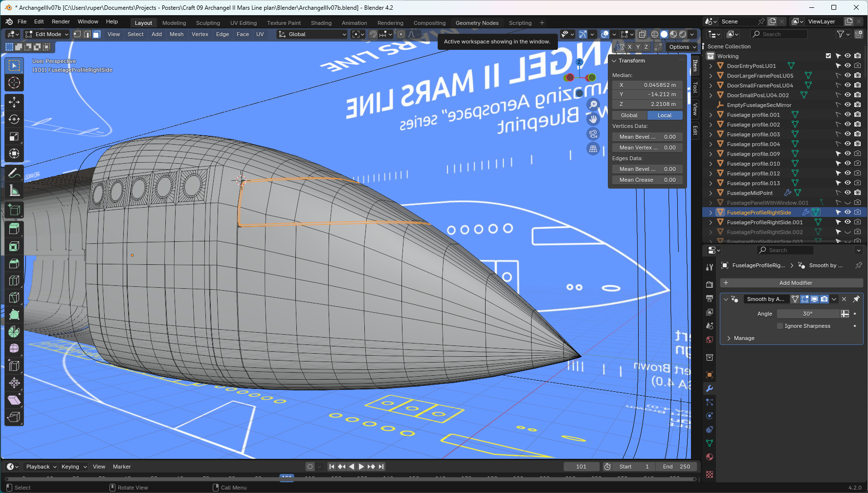Select the Extrude Region tool
Screen dimensions: 868x493
coord(14,229)
